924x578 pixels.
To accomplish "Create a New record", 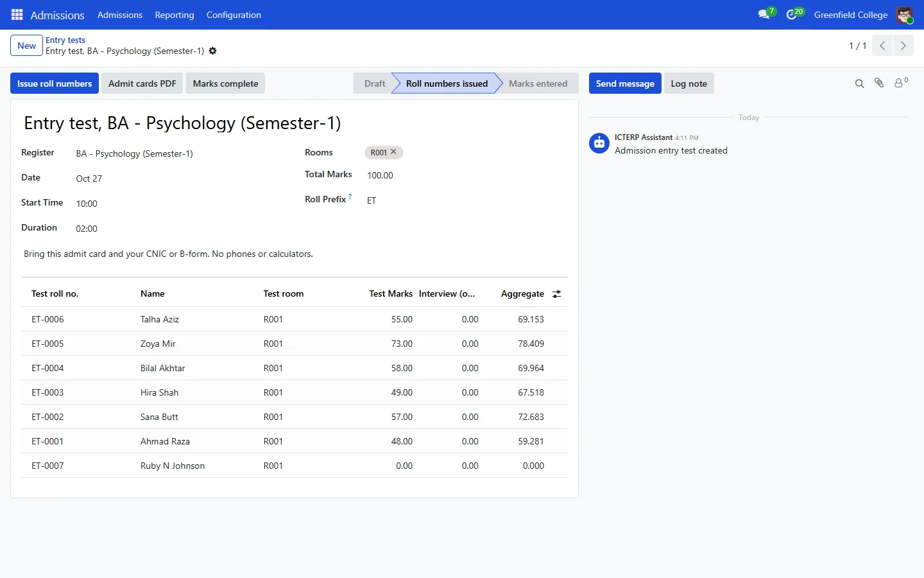I will 27,46.
